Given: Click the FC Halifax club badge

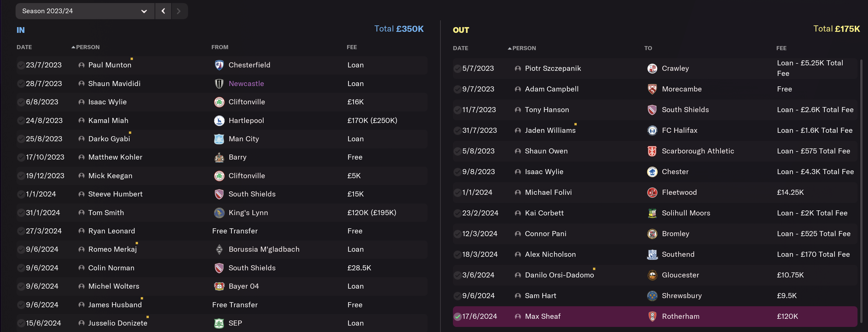Looking at the screenshot, I should (x=652, y=130).
